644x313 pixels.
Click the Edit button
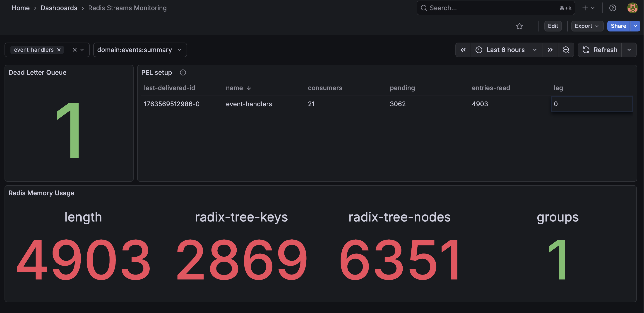(x=553, y=26)
